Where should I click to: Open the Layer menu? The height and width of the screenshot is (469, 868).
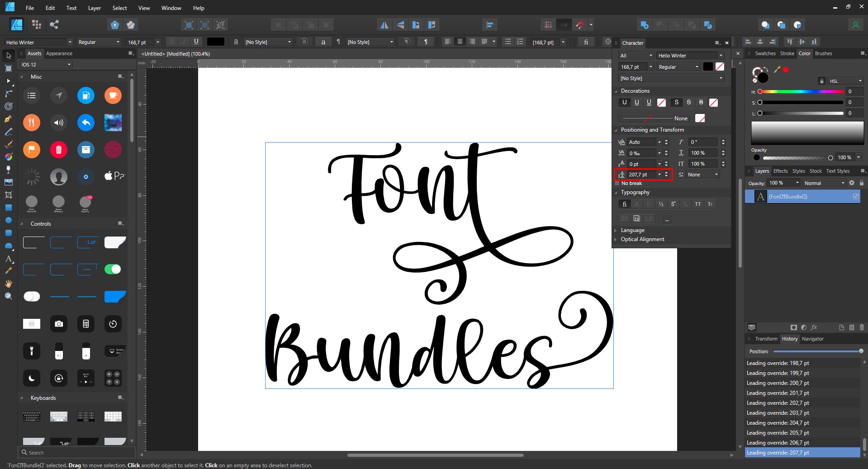click(x=95, y=8)
